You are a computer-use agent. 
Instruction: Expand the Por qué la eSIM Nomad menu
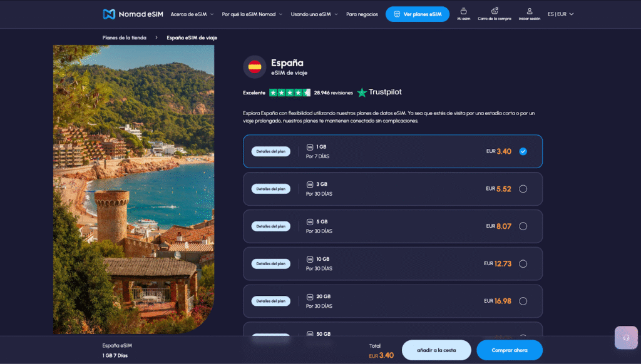click(252, 14)
